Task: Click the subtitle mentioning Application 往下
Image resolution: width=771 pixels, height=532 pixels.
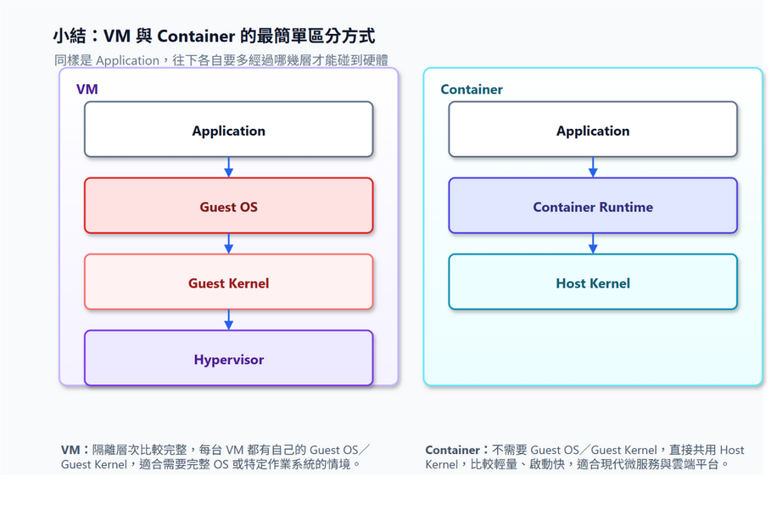Action: coord(221,60)
